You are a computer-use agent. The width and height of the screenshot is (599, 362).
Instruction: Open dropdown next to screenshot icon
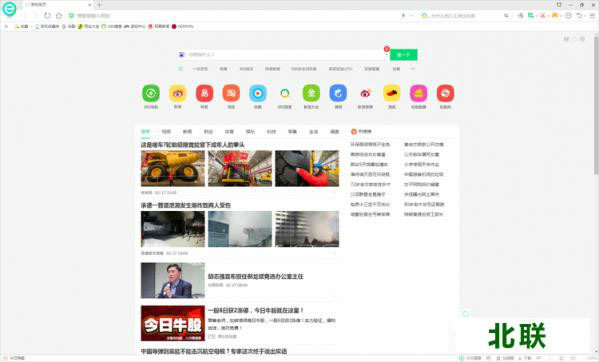[x=536, y=16]
